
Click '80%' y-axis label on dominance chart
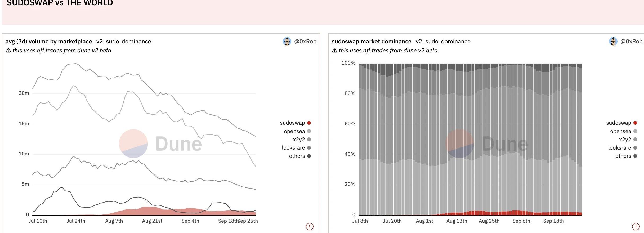350,93
